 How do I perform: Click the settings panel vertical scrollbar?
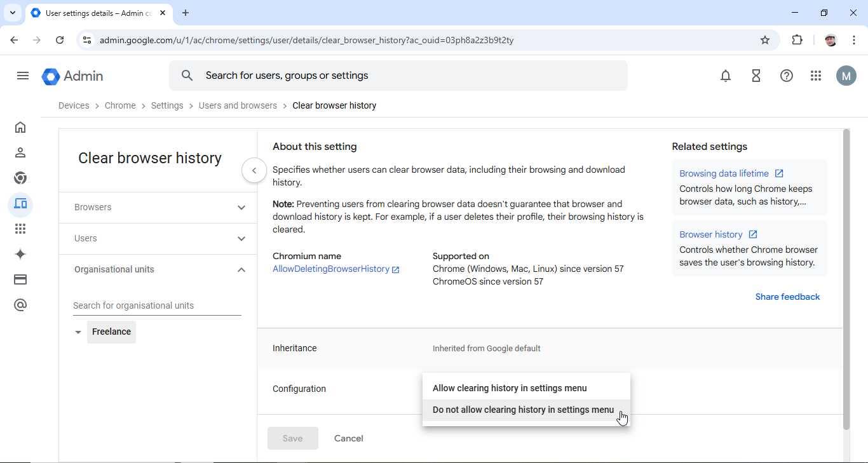[x=846, y=279]
